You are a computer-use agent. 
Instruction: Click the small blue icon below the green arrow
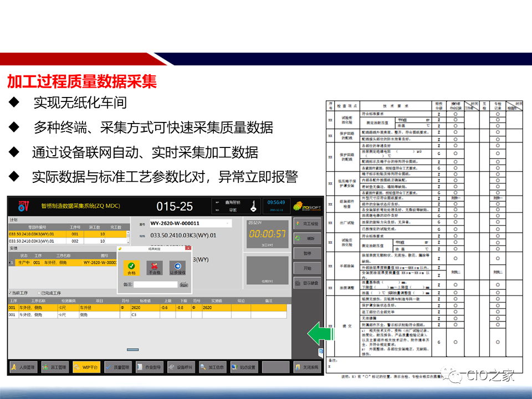tap(321, 352)
